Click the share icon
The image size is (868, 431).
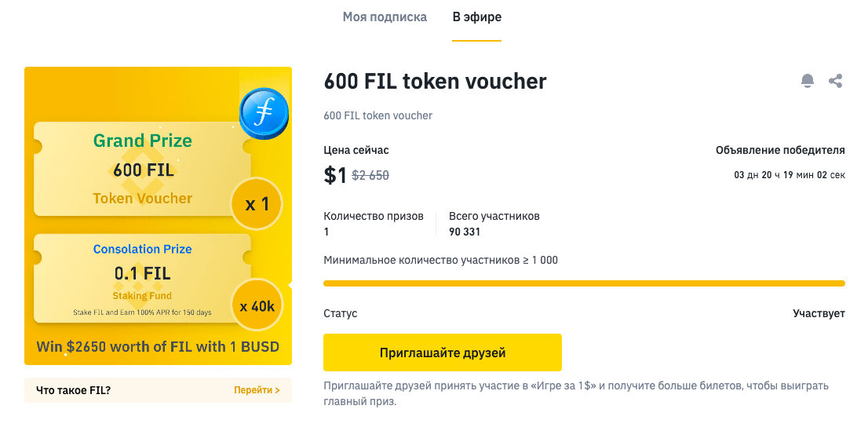click(836, 81)
